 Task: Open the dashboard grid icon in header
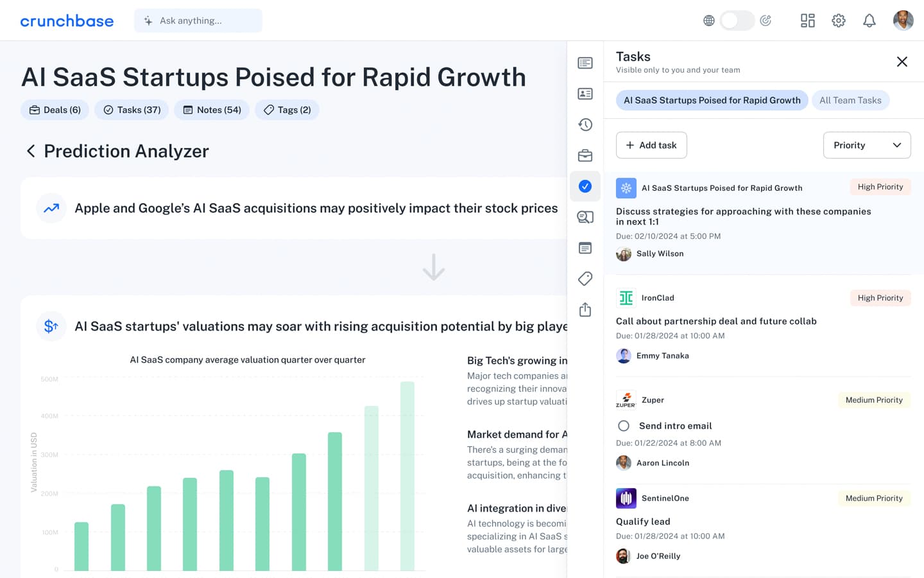(x=807, y=21)
